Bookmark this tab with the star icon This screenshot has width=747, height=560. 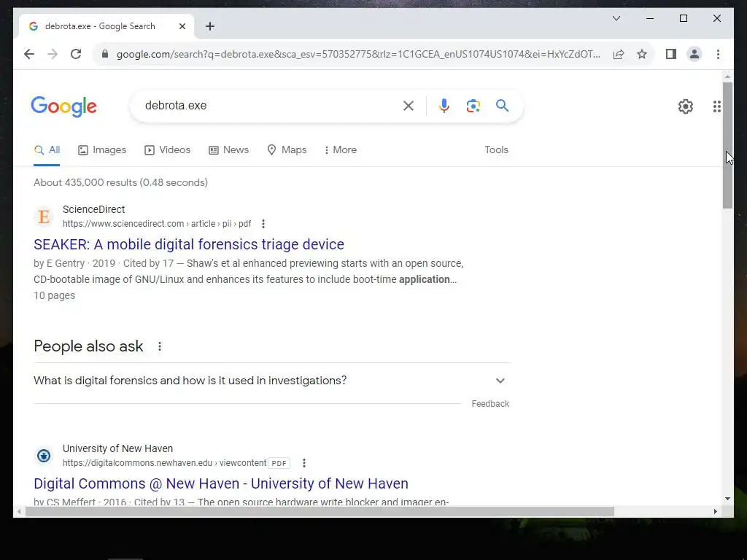click(x=642, y=54)
